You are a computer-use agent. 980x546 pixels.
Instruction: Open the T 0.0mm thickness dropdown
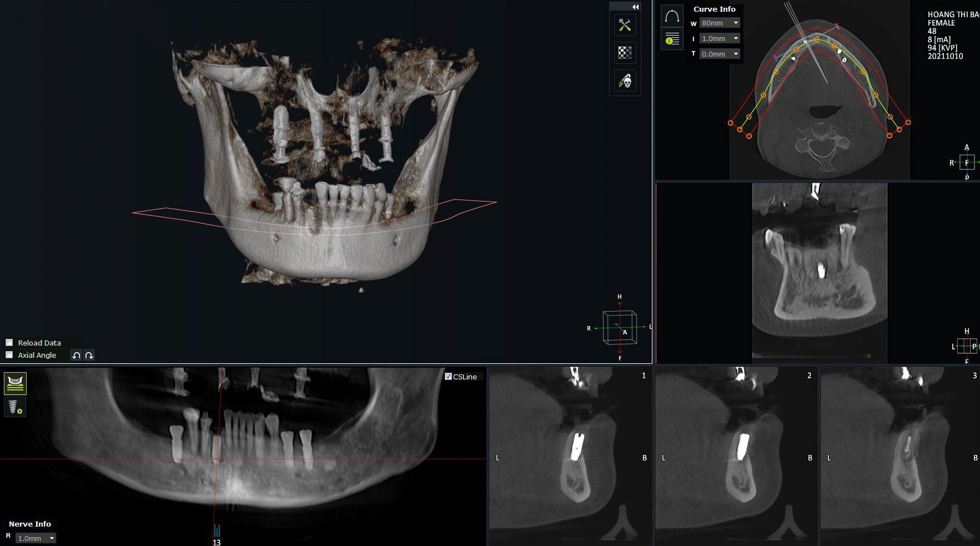[x=720, y=54]
